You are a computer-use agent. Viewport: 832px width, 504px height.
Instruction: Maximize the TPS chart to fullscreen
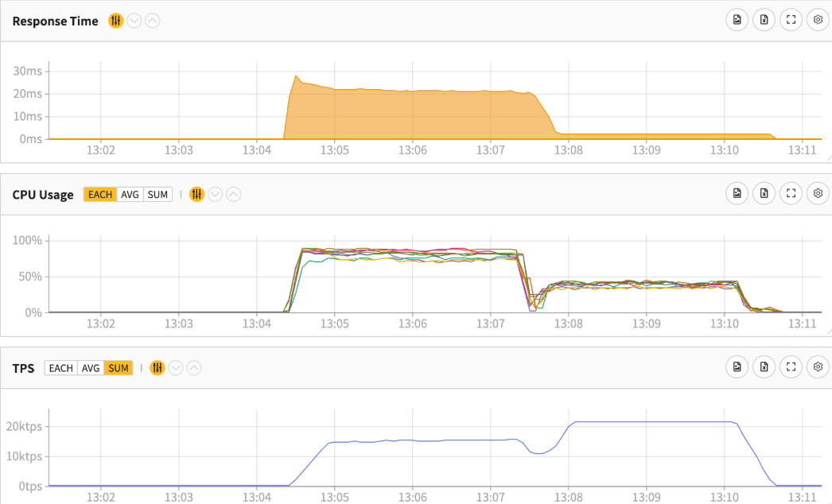[791, 366]
